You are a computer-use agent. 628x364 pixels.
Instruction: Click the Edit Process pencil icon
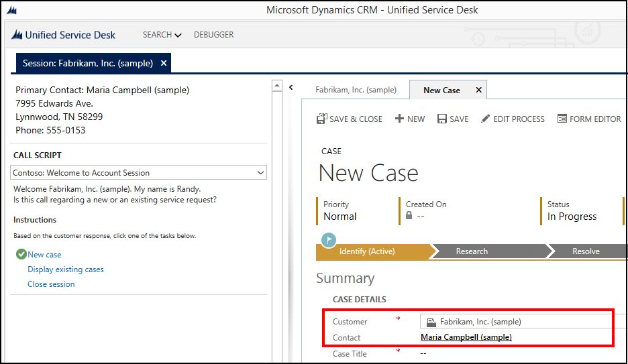point(486,119)
